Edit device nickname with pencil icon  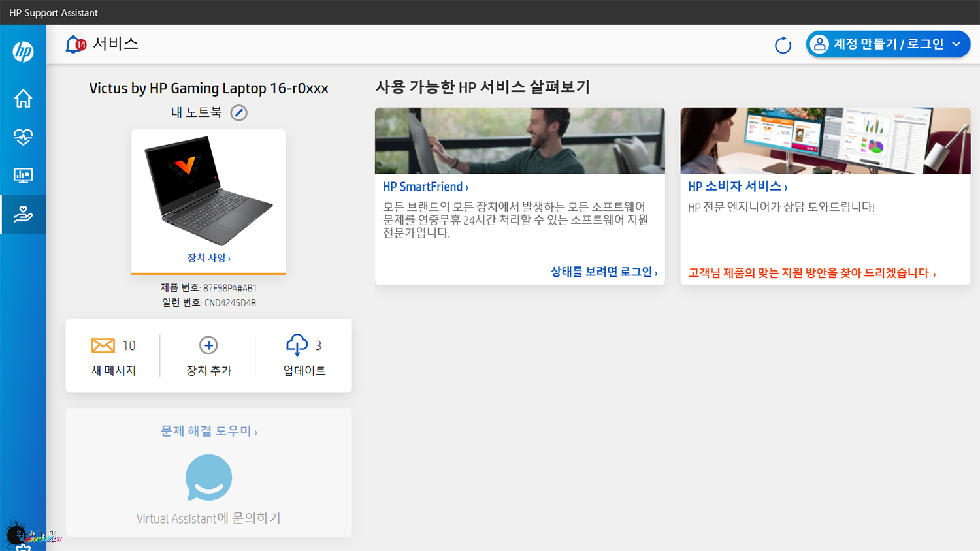[x=239, y=113]
